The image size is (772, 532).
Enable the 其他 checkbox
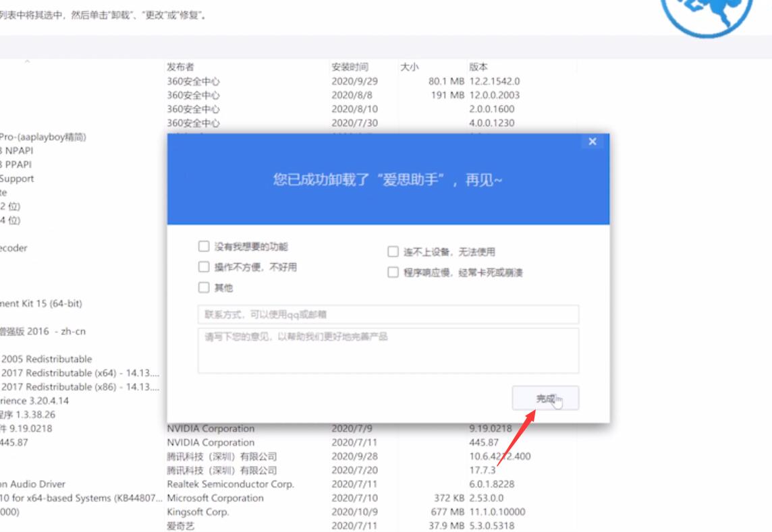click(204, 287)
